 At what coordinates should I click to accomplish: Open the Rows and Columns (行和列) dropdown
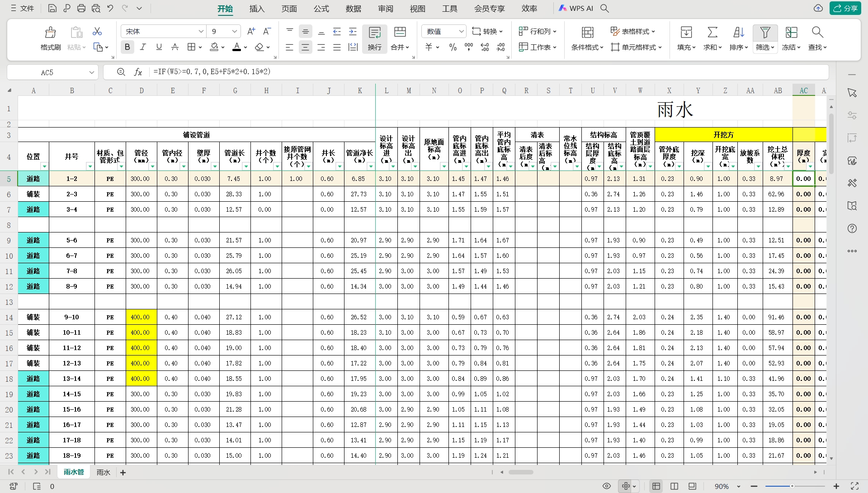(x=538, y=31)
